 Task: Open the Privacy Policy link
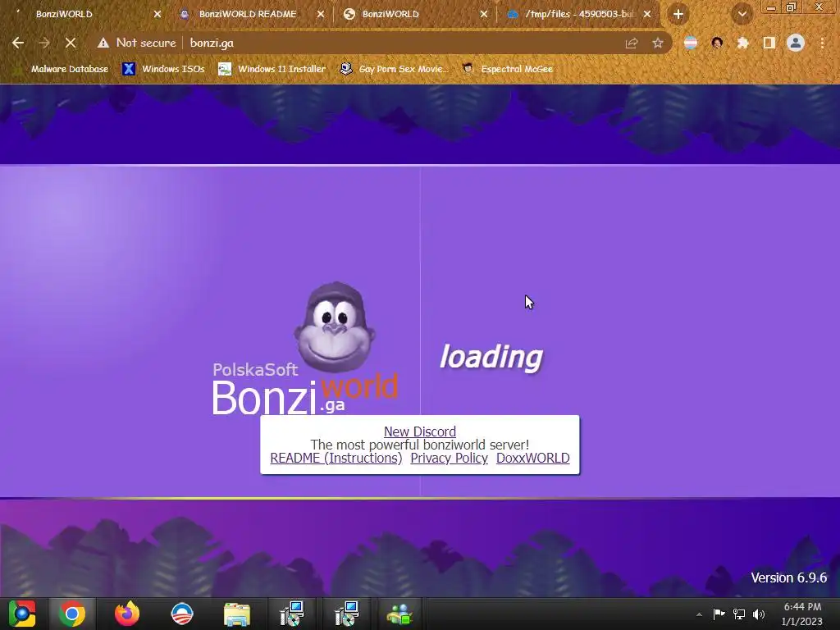449,458
